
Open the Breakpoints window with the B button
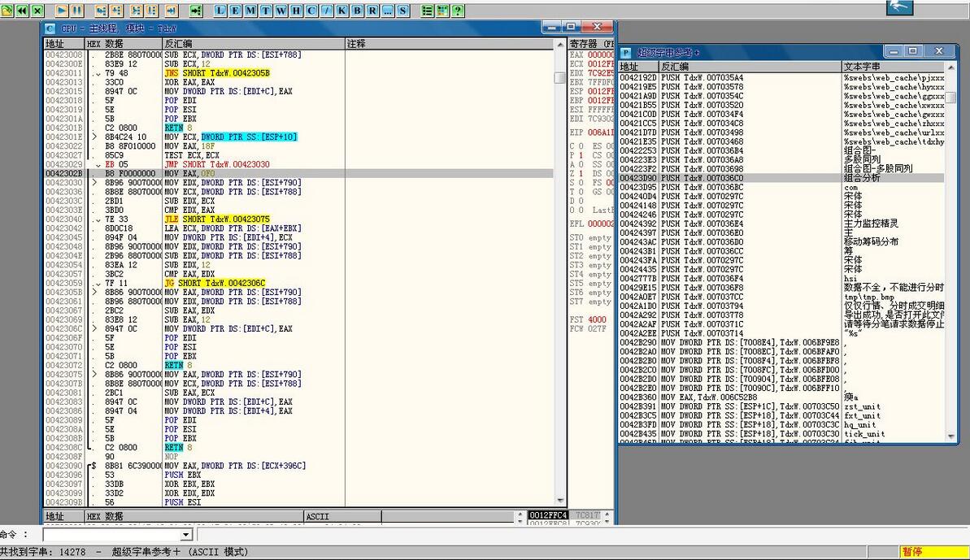coord(358,11)
